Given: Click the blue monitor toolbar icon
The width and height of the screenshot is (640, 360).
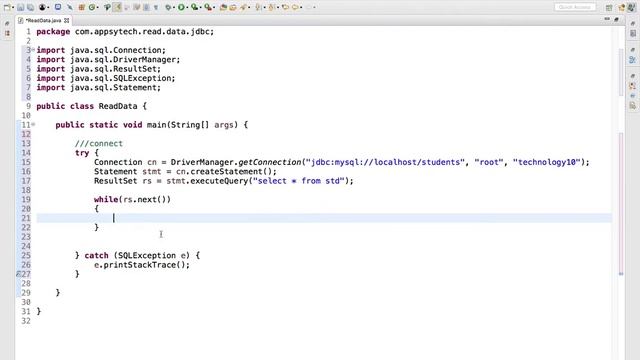Looking at the screenshot, I should 58,7.
